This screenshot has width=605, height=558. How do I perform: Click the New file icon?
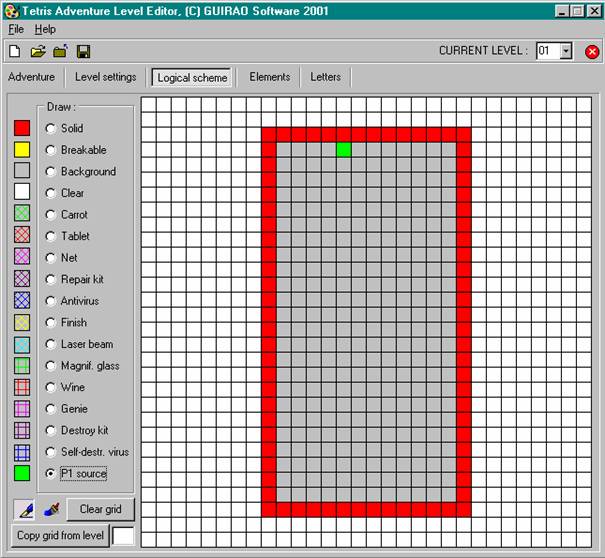click(x=15, y=51)
